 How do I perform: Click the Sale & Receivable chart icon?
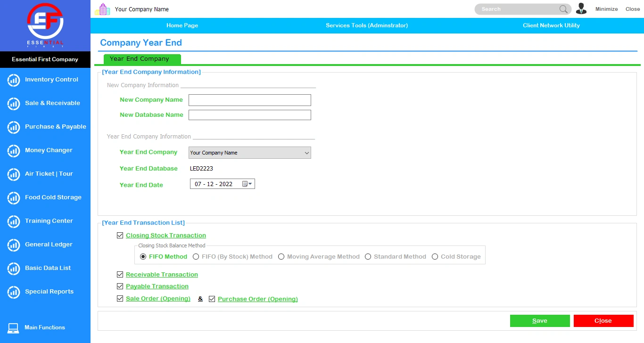tap(14, 104)
